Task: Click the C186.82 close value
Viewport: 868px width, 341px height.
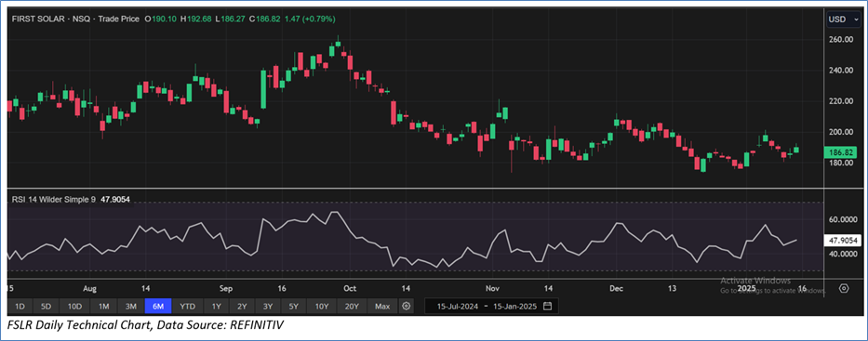Action: (x=263, y=19)
